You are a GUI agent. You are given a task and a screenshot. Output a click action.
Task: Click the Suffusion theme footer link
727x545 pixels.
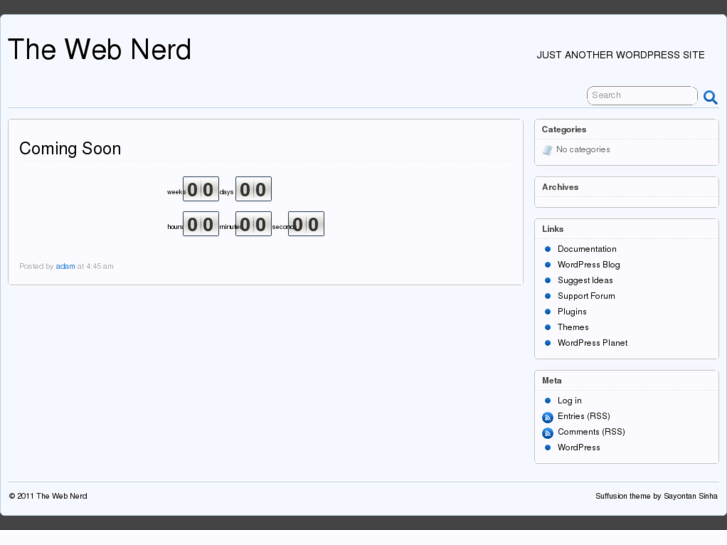pyautogui.click(x=623, y=496)
